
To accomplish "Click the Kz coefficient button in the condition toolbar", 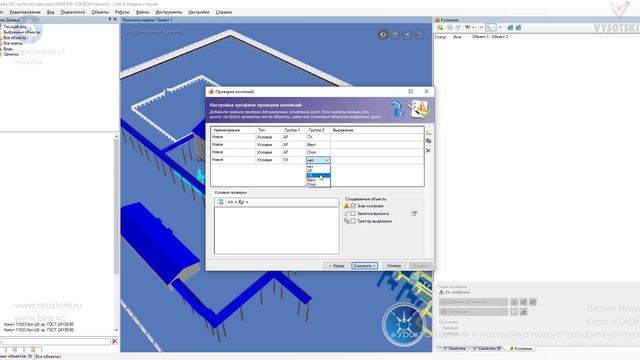I will click(x=242, y=202).
